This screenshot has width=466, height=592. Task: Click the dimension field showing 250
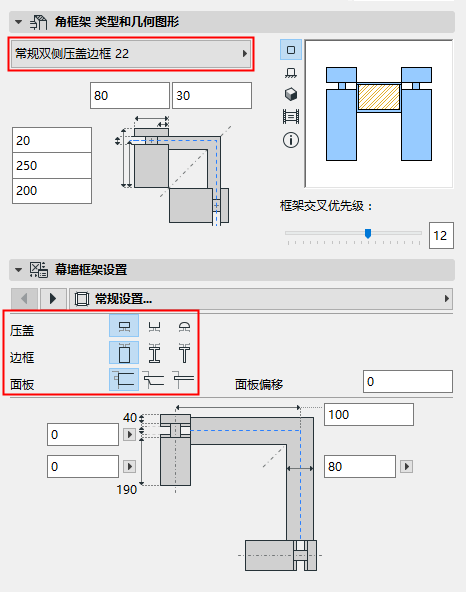pos(52,165)
